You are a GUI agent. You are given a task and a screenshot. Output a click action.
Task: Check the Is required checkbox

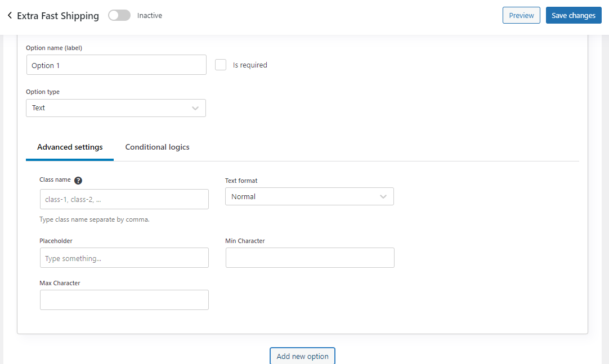click(221, 65)
